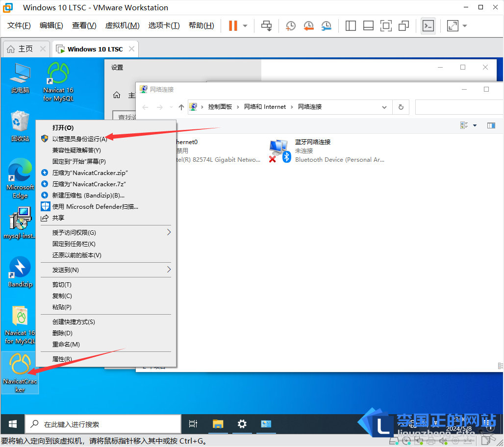Screen dimensions: 504x447
Task: Toggle the VMware library sidebar view
Action: point(351,25)
